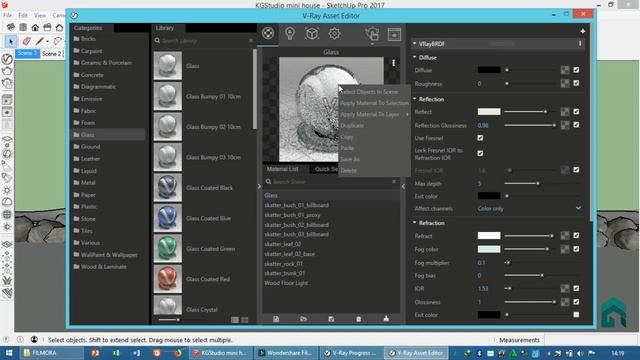The image size is (640, 360).
Task: Select skatter_rock_01 in material list
Action: coord(284,264)
